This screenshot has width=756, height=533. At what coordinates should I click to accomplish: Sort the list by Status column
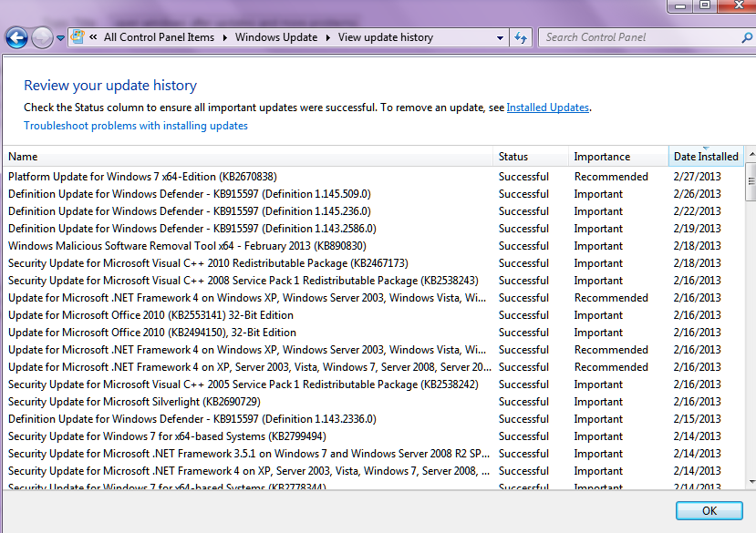[531, 157]
